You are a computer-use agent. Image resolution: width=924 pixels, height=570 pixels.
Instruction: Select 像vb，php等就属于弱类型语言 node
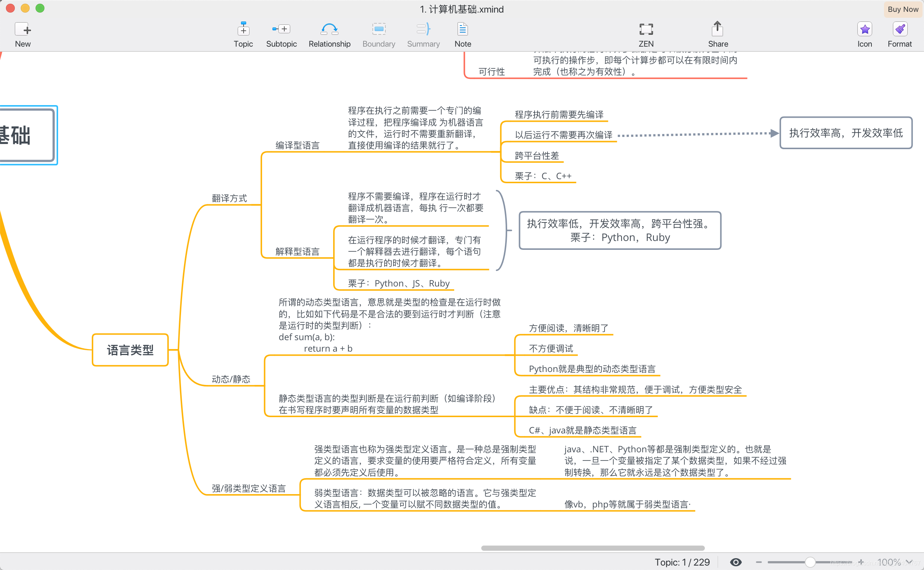(627, 504)
